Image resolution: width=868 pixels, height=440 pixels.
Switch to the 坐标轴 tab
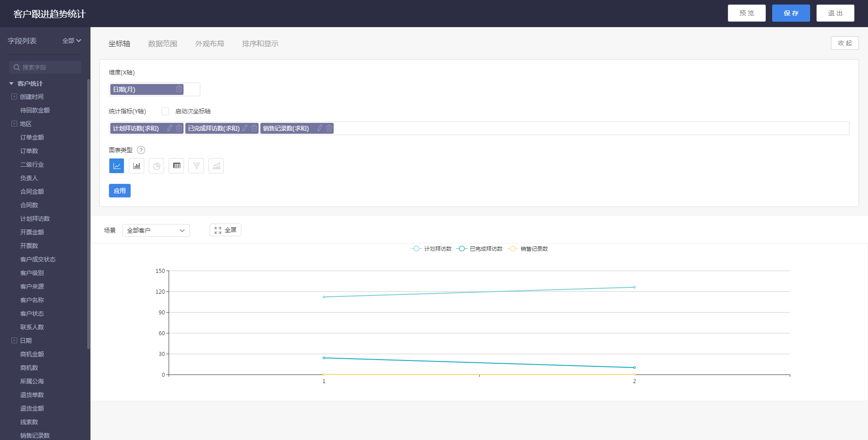click(x=119, y=43)
